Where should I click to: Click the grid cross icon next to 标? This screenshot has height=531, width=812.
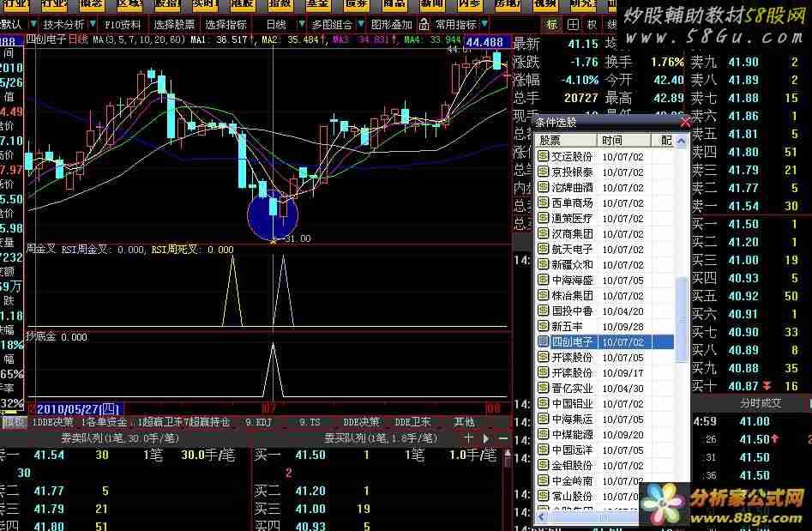tap(572, 25)
